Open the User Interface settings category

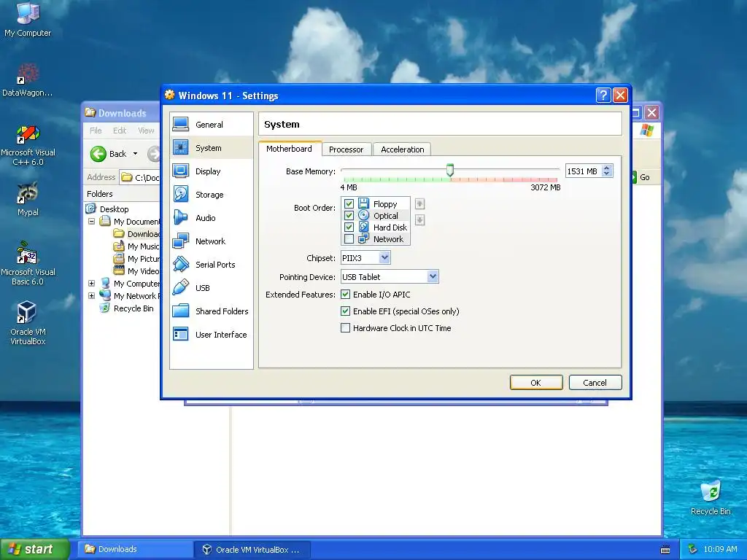[211, 334]
